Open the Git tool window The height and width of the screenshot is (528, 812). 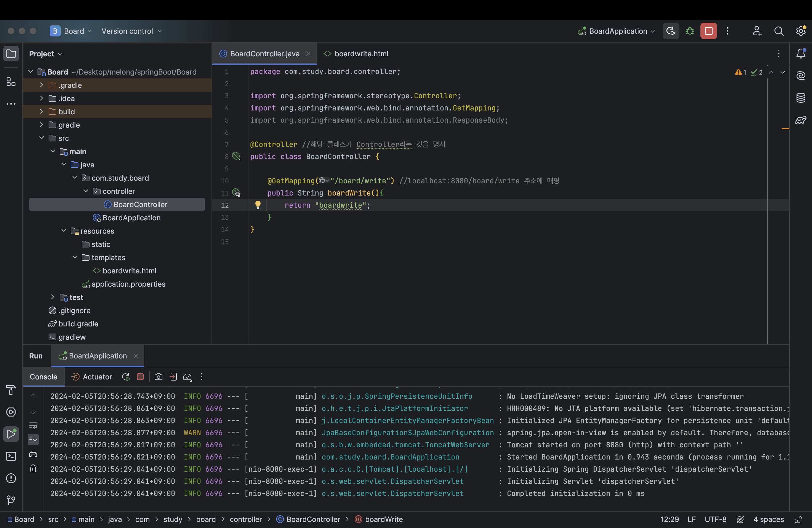(11, 500)
